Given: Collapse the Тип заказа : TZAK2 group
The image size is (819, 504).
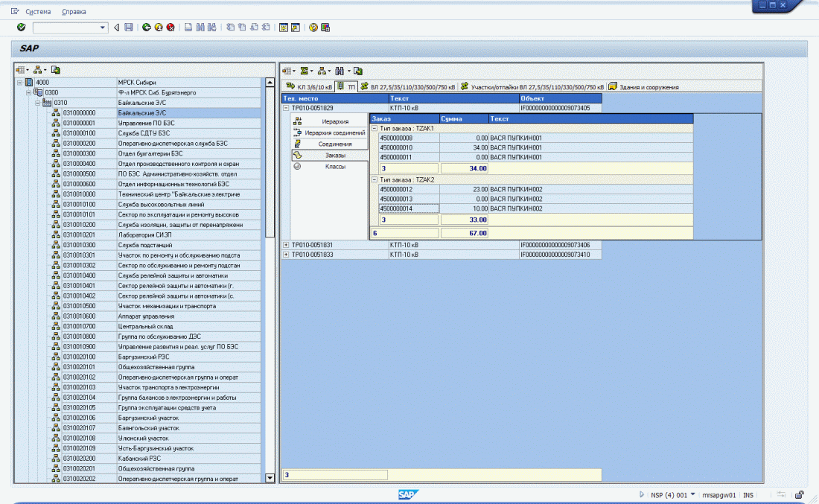Looking at the screenshot, I should [374, 179].
